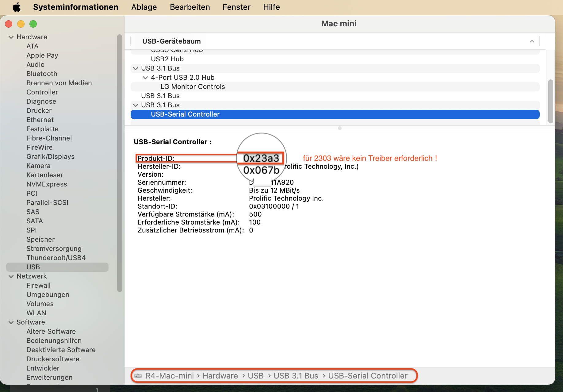Open the Fenster menu
The width and height of the screenshot is (563, 392).
click(x=236, y=7)
